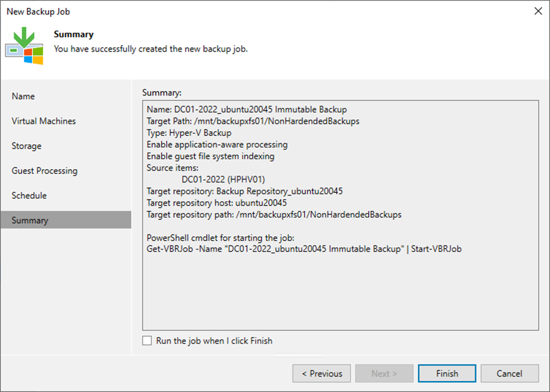Switch to the Storage step
Image resolution: width=550 pixels, height=392 pixels.
pos(25,146)
